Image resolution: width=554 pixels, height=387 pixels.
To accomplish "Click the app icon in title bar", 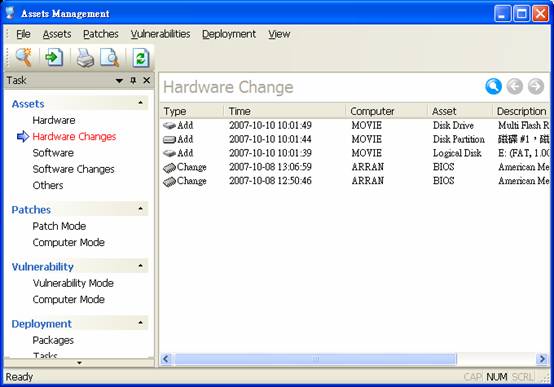I will pos(10,13).
